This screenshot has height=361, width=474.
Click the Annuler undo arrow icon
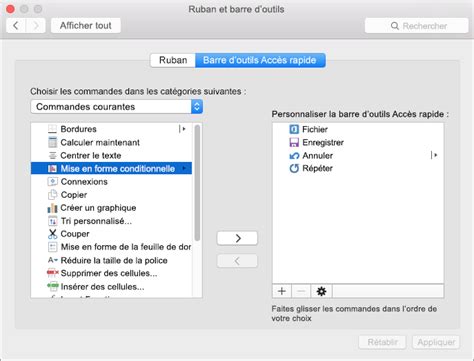click(294, 156)
